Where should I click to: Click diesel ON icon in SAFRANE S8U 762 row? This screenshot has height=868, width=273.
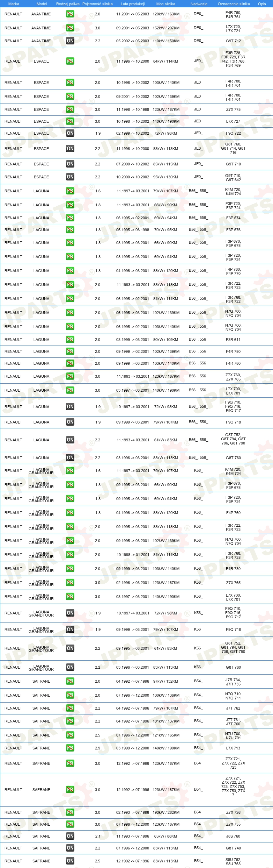pos(70,861)
